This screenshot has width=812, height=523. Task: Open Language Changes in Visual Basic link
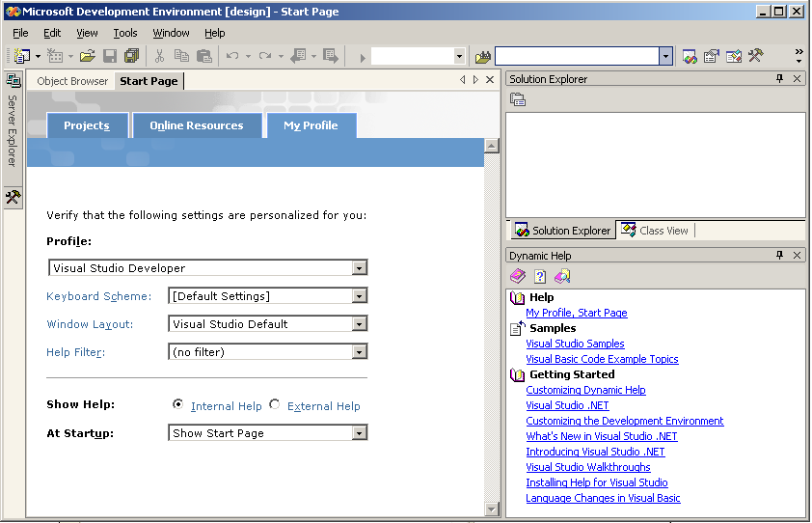[x=603, y=498]
